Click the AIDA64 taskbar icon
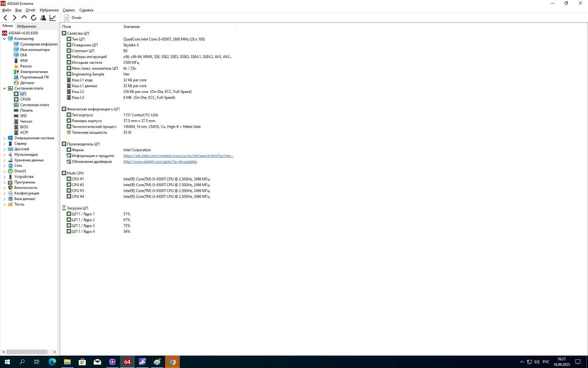588x368 pixels. point(127,362)
